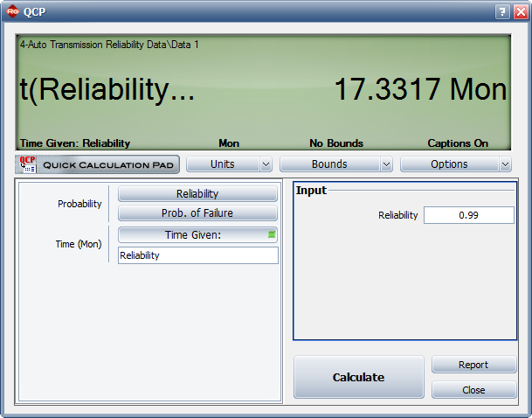Click the QCP application icon in title bar
The image size is (532, 418).
coord(12,11)
